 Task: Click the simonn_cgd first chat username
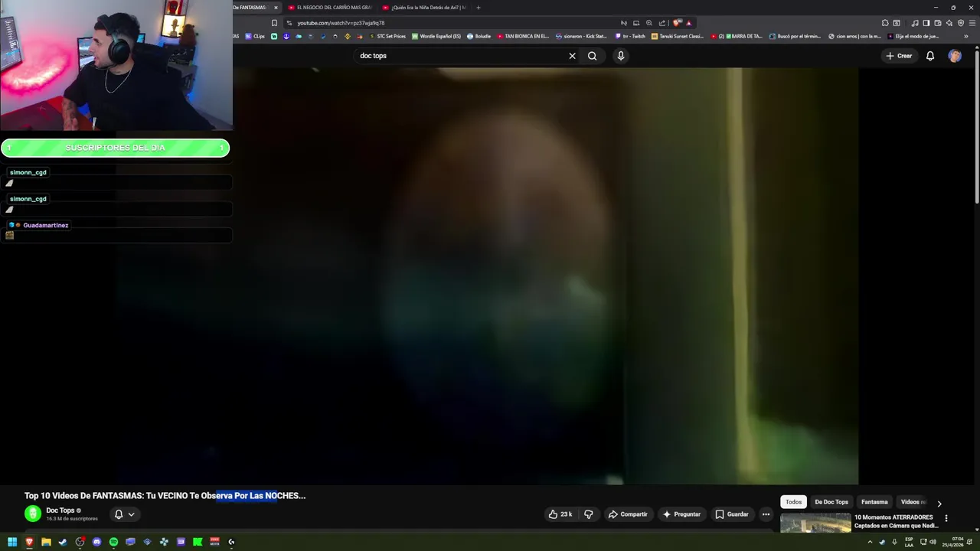pos(28,172)
